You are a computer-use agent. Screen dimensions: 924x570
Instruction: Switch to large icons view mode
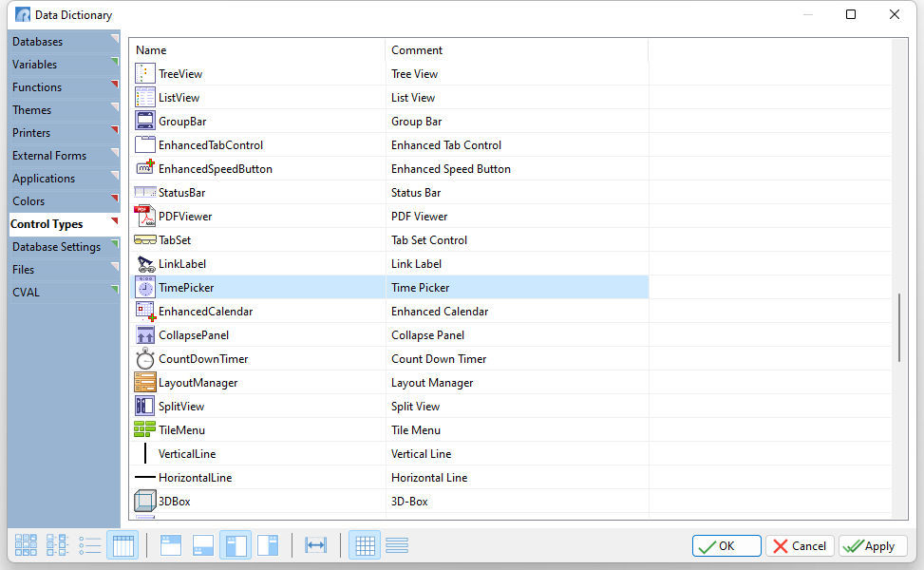[x=26, y=545]
